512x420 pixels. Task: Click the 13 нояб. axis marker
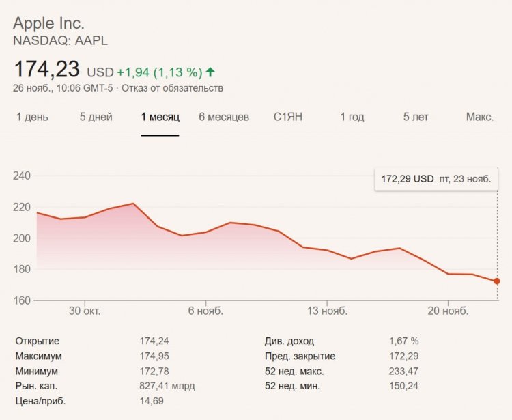[x=327, y=311]
